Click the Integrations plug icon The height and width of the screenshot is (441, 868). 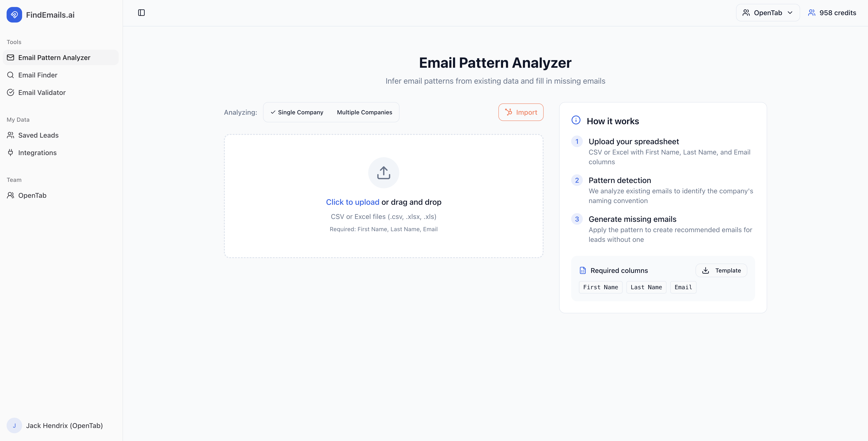point(10,153)
